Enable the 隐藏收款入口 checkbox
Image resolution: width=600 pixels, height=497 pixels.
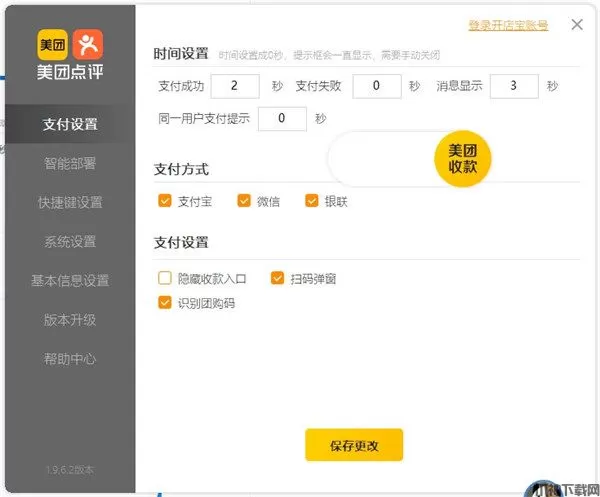coord(165,278)
